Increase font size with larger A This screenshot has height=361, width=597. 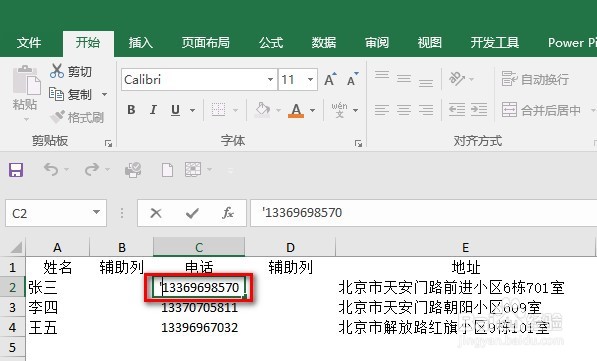(330, 79)
